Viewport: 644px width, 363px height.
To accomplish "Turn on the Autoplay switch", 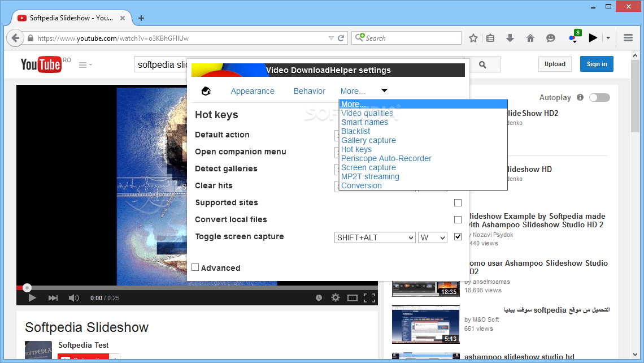I will coord(599,97).
